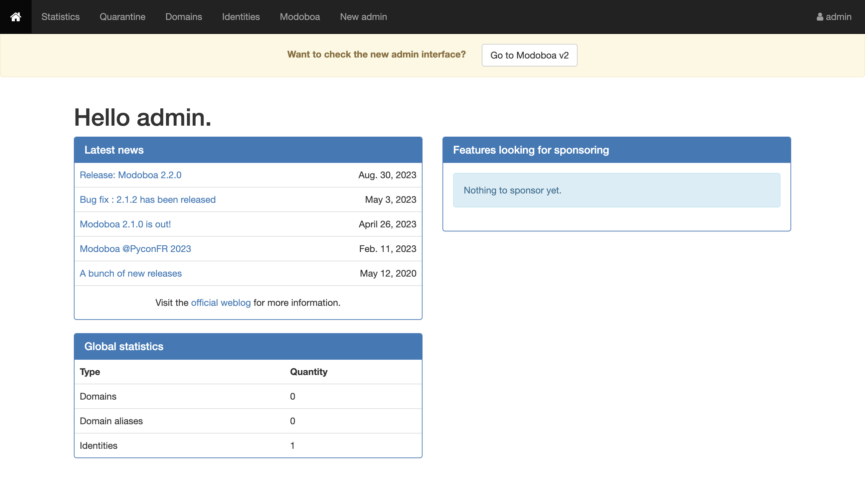Viewport: 865px width, 504px height.
Task: Click the 'Nothing to sponsor yet.' notice
Action: (x=616, y=190)
